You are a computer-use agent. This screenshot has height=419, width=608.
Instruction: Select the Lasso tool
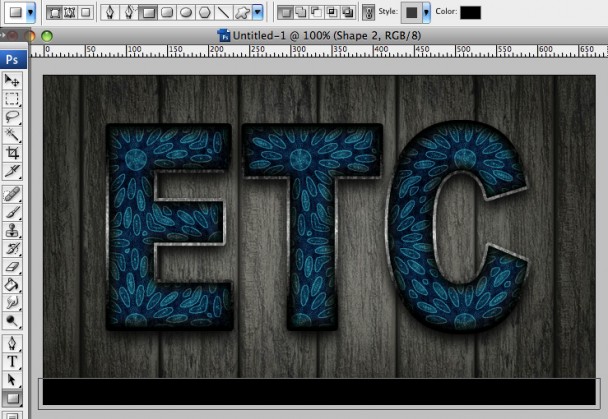pos(12,117)
